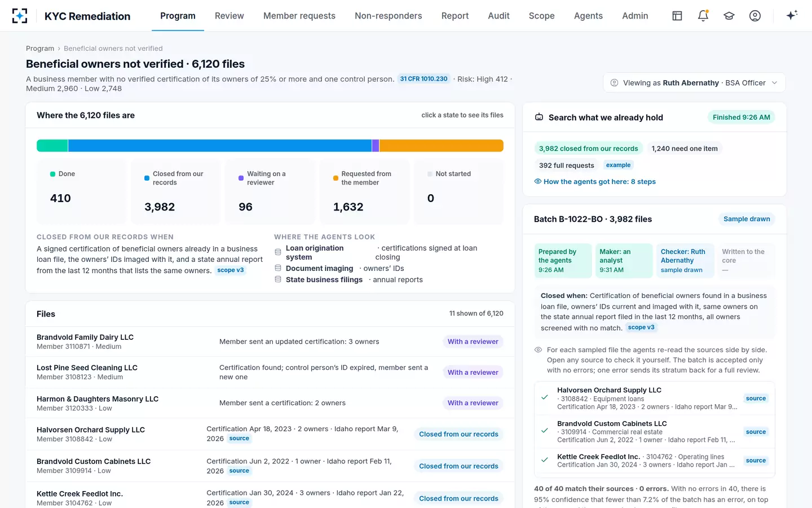Switch to the Review tab

point(230,16)
